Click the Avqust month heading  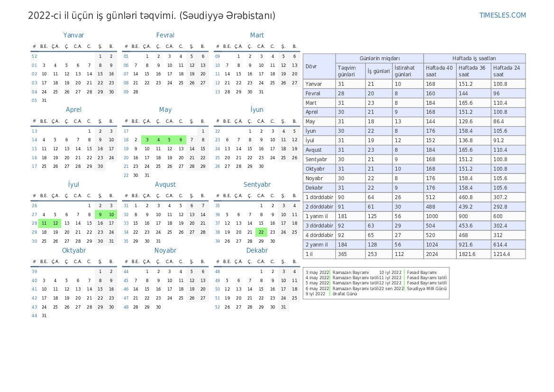(x=165, y=184)
